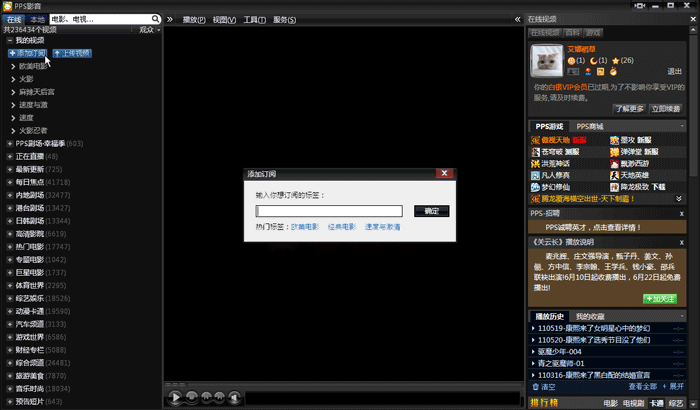Viewport: 700px width, 410px height.
Task: Open the 梦幻修仙 game icon
Action: coord(535,187)
